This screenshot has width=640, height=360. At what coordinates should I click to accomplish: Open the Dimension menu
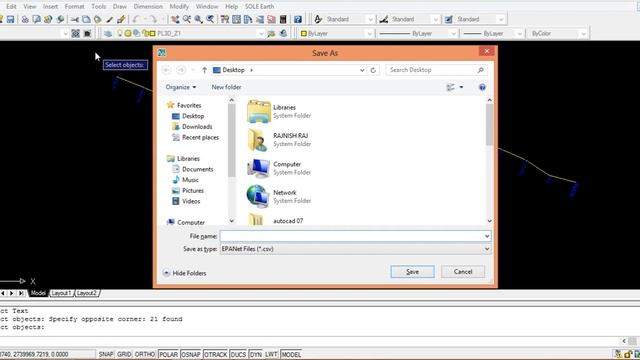[x=148, y=7]
